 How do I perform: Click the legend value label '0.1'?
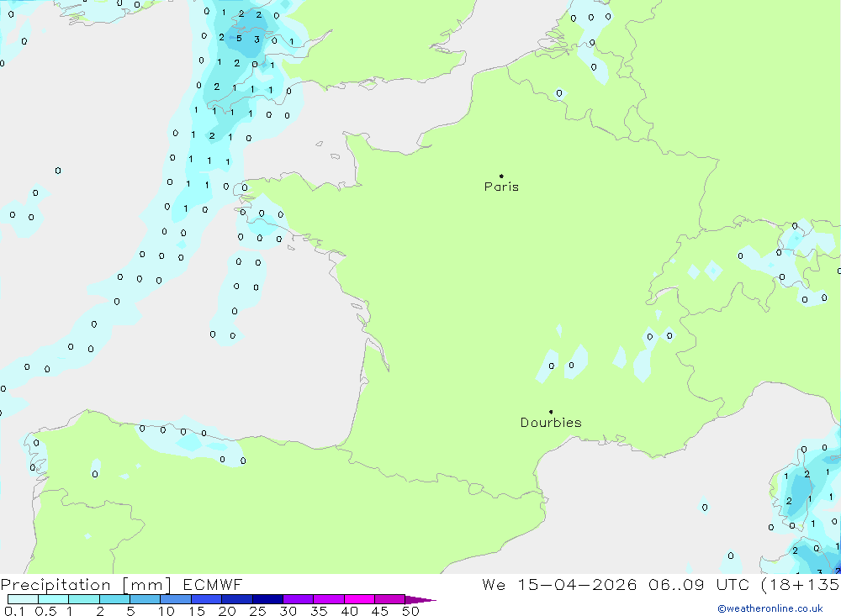[14, 611]
